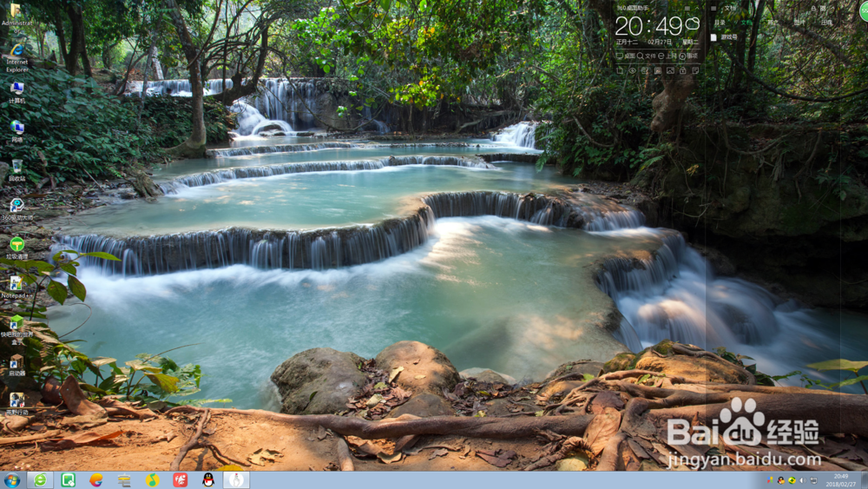Select the green 文档 tab
The height and width of the screenshot is (489, 868).
point(746,23)
